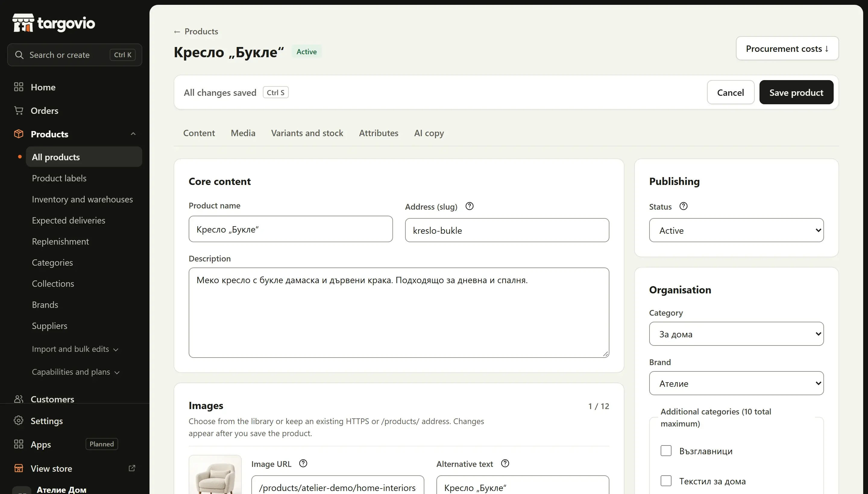Click the Ателие Дом store name
The image size is (868, 494).
(x=61, y=489)
